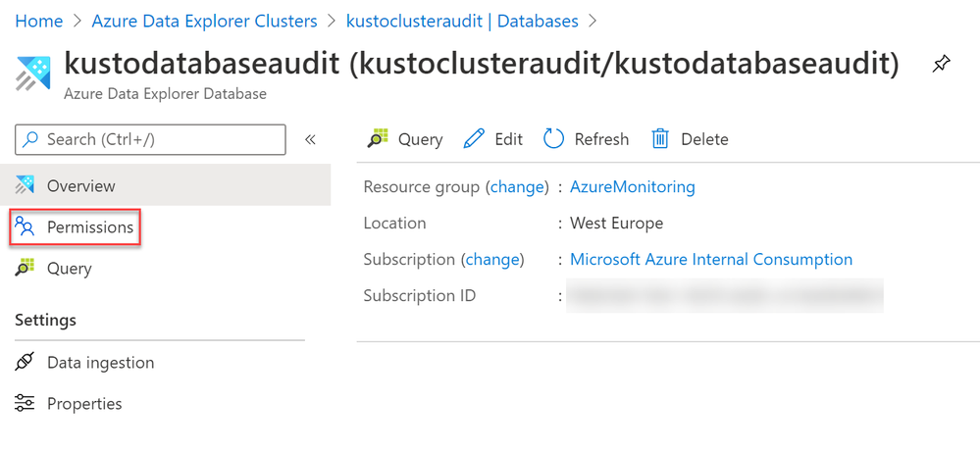This screenshot has width=980, height=451.
Task: Select the Location label text
Action: (x=395, y=223)
